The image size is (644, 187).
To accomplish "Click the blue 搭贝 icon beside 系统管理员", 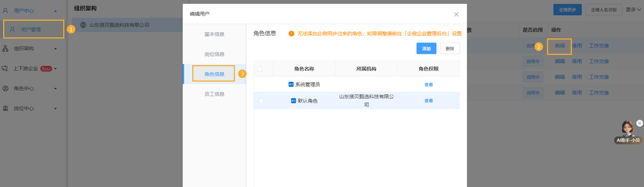I will tap(291, 84).
